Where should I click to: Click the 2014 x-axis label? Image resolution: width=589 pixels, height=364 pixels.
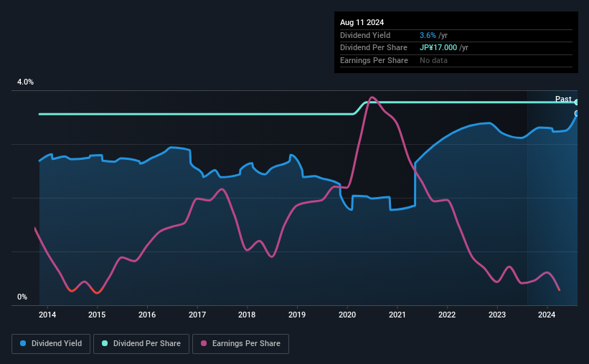[47, 315]
